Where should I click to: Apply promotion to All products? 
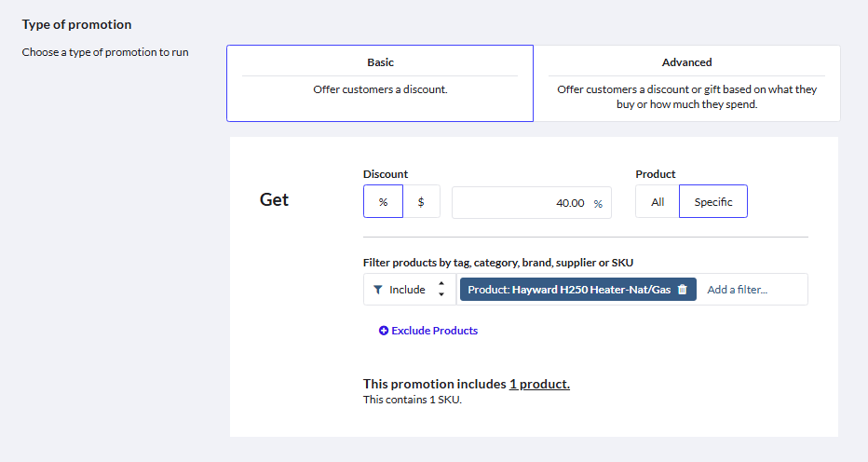click(658, 202)
